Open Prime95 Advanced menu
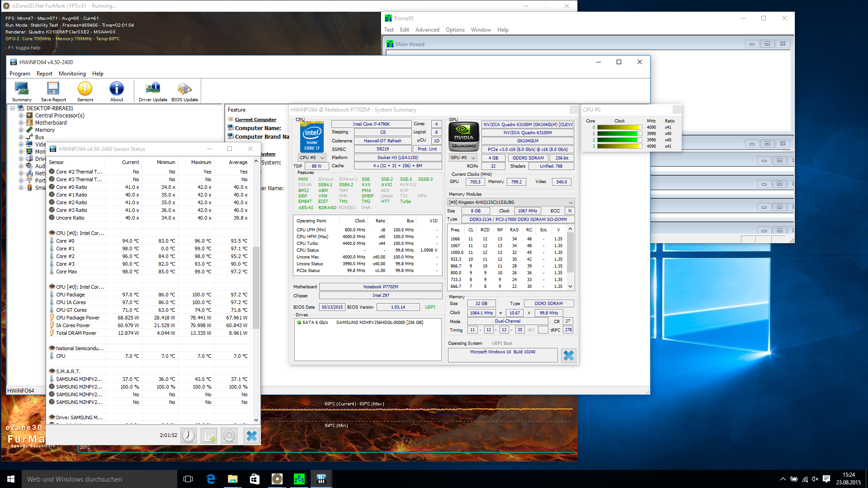Image resolution: width=868 pixels, height=488 pixels. [x=427, y=30]
